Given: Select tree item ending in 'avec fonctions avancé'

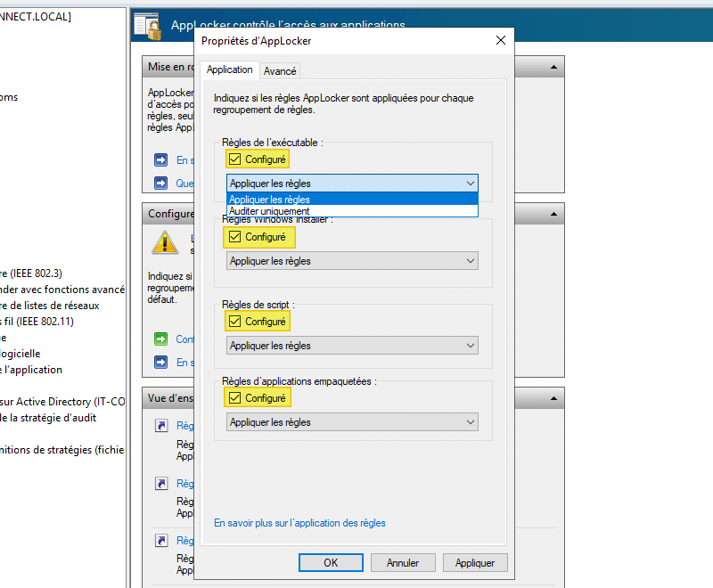Looking at the screenshot, I should [62, 290].
